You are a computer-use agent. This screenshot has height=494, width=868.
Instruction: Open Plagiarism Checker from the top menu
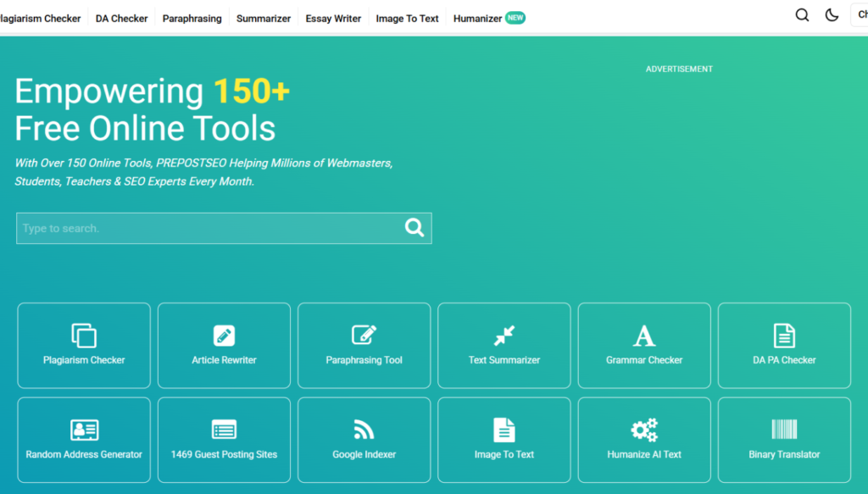coord(41,19)
